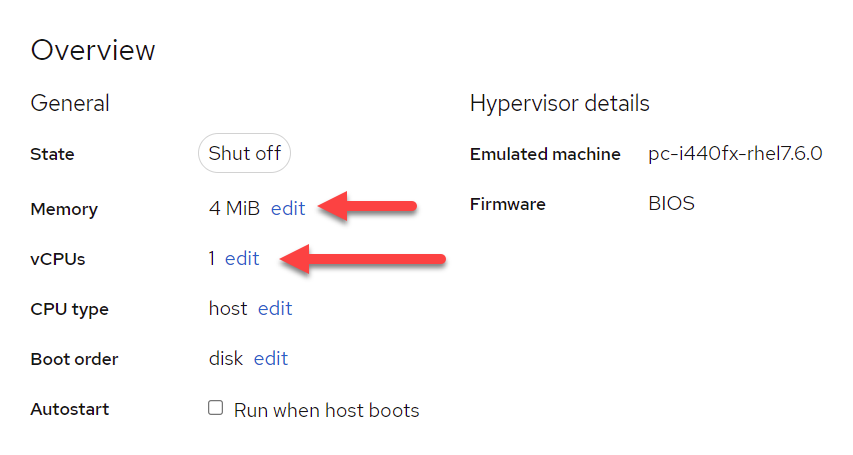This screenshot has width=853, height=455.
Task: Click the "Run when host boots" label
Action: (x=326, y=410)
